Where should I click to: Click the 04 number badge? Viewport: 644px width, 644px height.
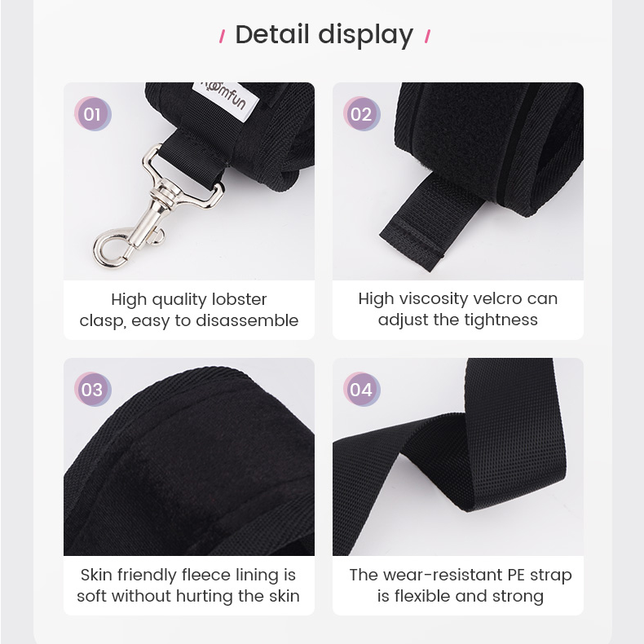[x=362, y=390]
